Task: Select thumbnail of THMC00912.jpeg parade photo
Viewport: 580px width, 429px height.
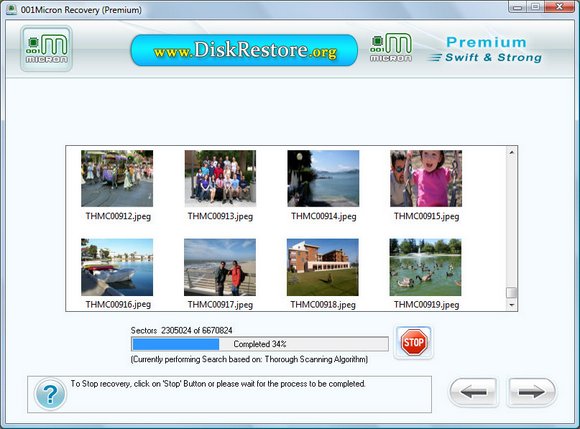Action: (x=117, y=178)
